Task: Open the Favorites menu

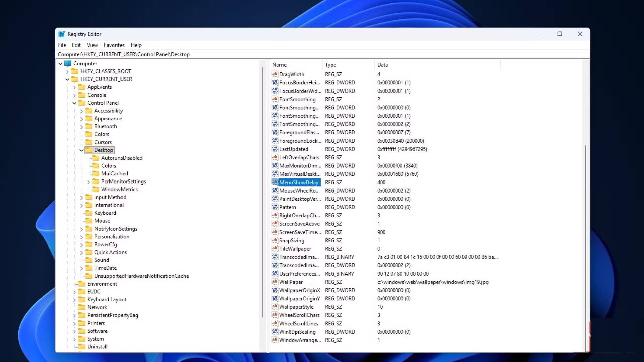Action: coord(114,45)
